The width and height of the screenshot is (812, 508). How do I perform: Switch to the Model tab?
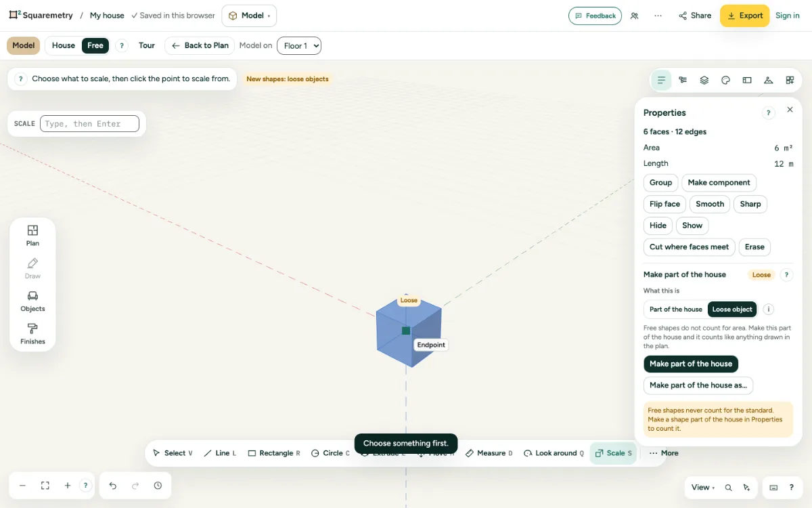24,45
